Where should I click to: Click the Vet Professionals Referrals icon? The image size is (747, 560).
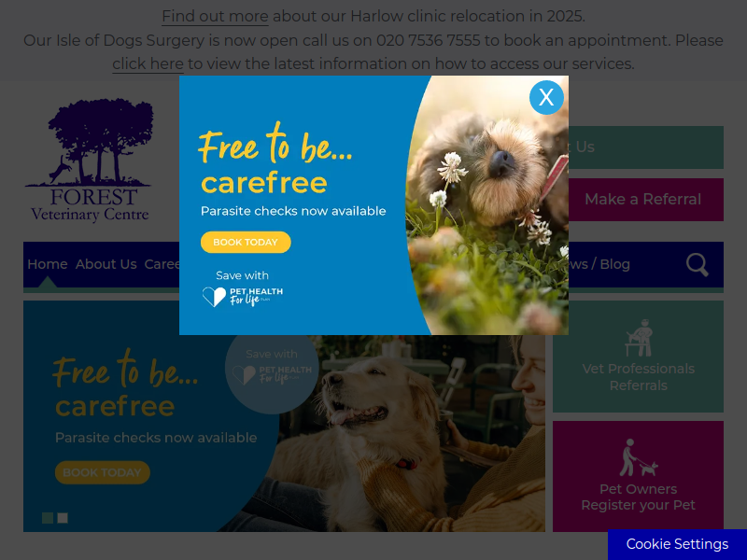pyautogui.click(x=639, y=338)
